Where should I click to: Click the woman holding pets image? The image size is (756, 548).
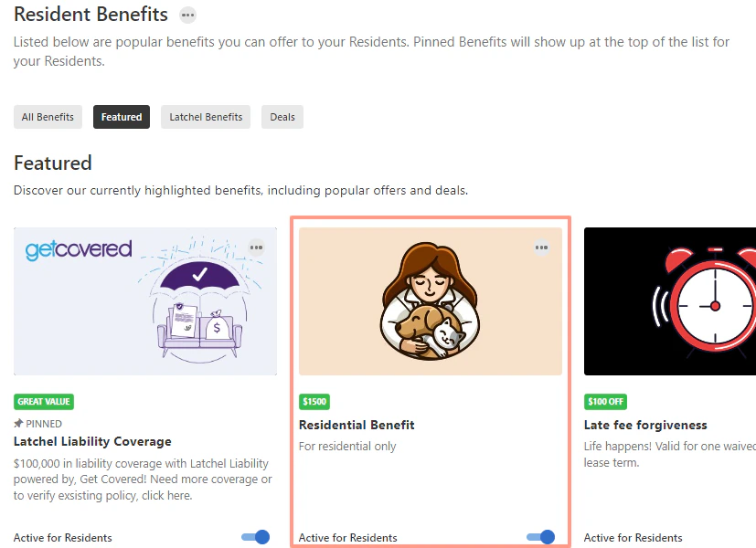[x=431, y=301]
